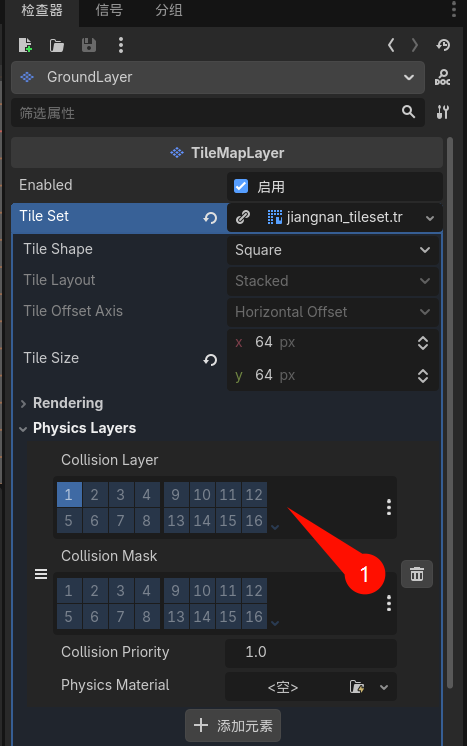This screenshot has width=467, height=746.
Task: Open the Tile Shape Square dropdown
Action: click(x=332, y=250)
